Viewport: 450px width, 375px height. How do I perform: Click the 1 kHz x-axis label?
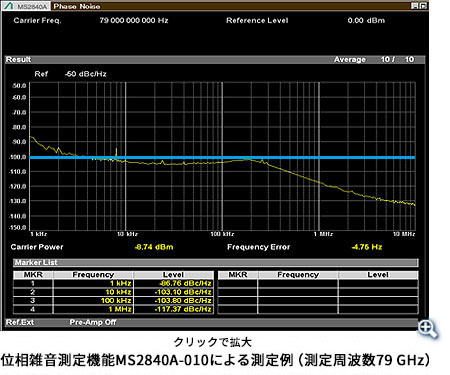[38, 234]
